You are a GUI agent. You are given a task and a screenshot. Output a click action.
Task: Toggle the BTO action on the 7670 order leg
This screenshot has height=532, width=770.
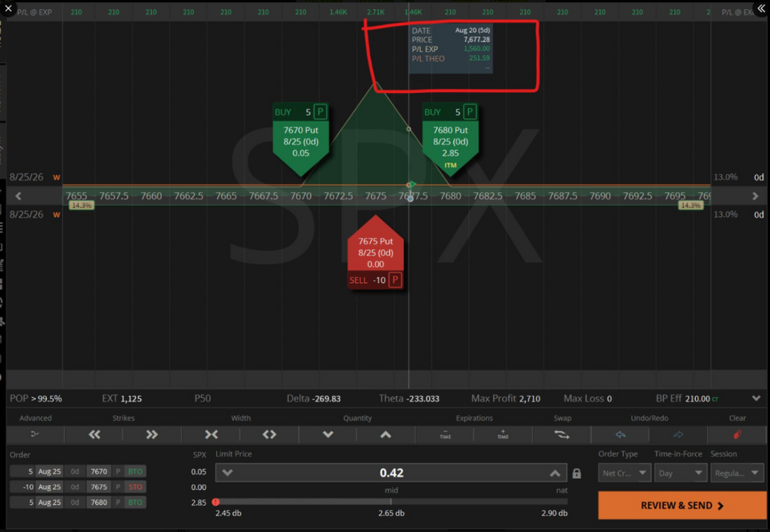135,471
